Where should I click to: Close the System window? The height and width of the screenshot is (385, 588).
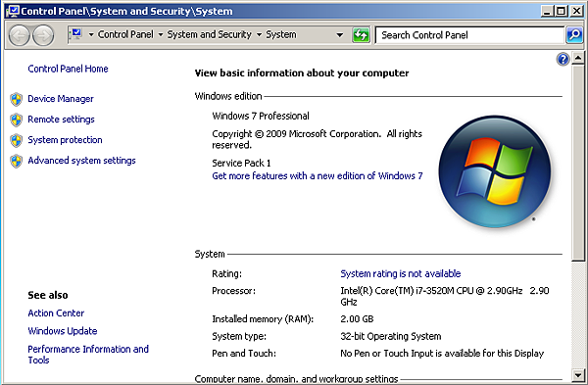576,11
